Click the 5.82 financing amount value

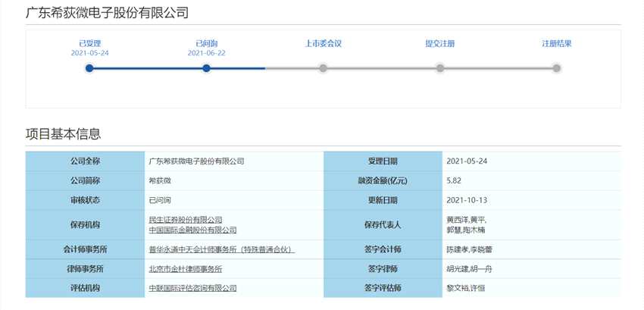click(x=454, y=181)
